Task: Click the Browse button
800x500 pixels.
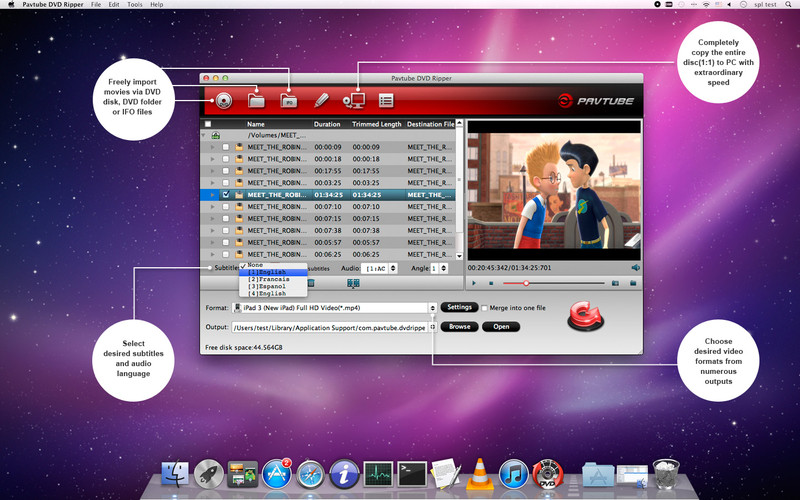Action: pos(459,327)
